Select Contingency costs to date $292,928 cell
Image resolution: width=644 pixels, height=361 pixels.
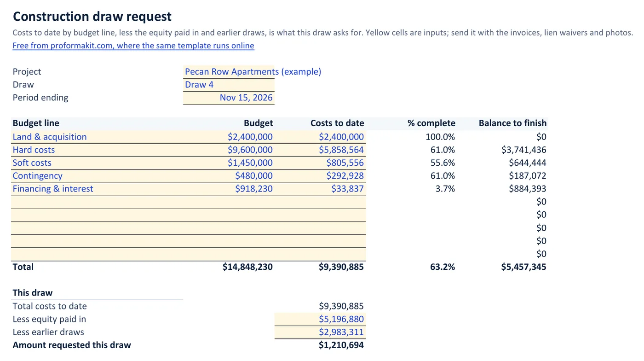click(x=320, y=175)
